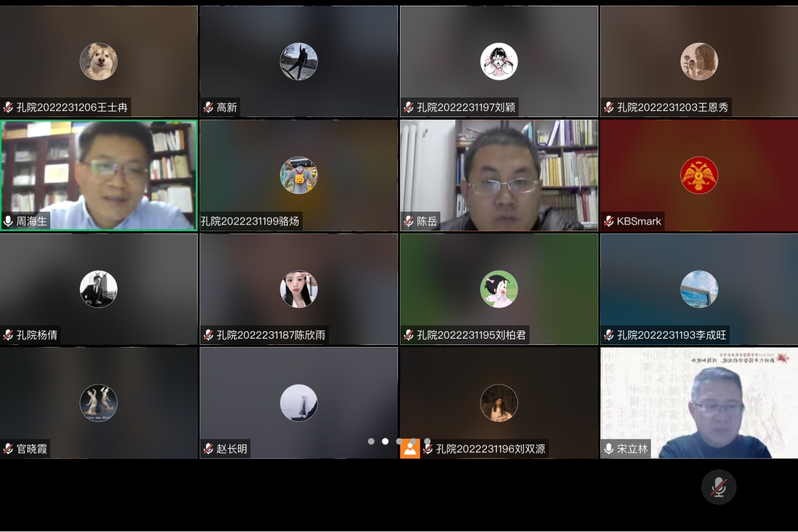Select the second page indicator dot

click(385, 441)
